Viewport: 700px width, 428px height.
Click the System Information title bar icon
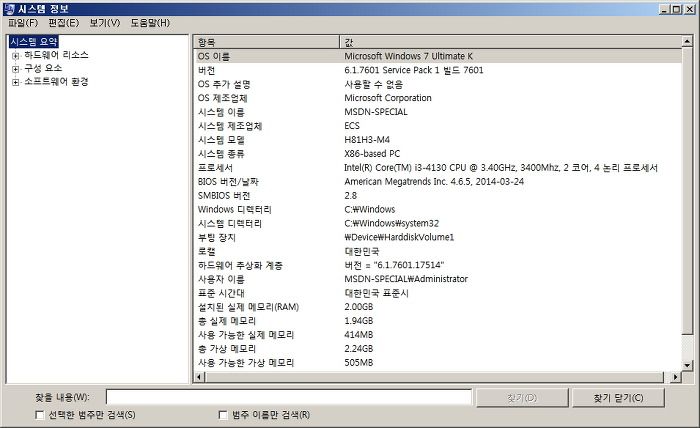pos(9,9)
